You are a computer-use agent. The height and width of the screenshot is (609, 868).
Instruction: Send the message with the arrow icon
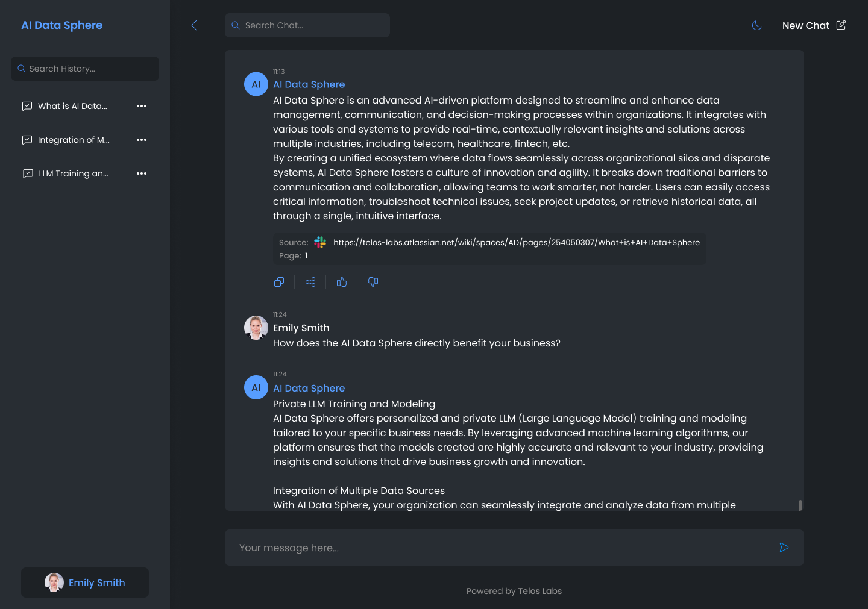(784, 548)
